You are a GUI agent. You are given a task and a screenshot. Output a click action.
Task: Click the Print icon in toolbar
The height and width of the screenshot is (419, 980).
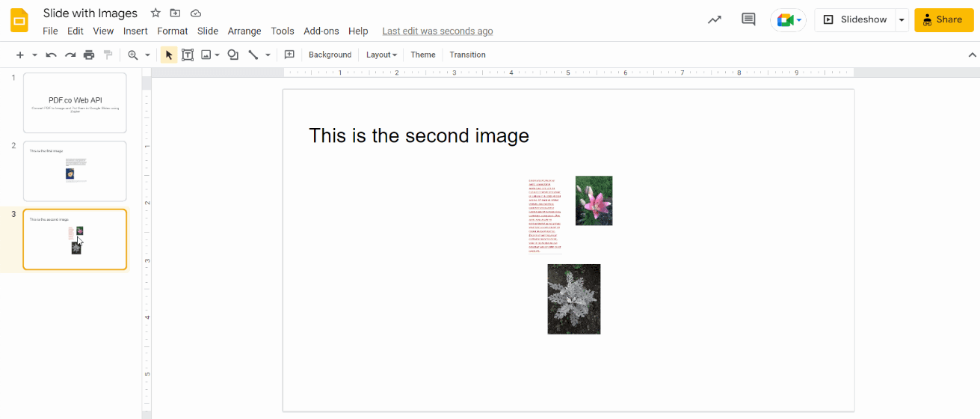click(89, 55)
